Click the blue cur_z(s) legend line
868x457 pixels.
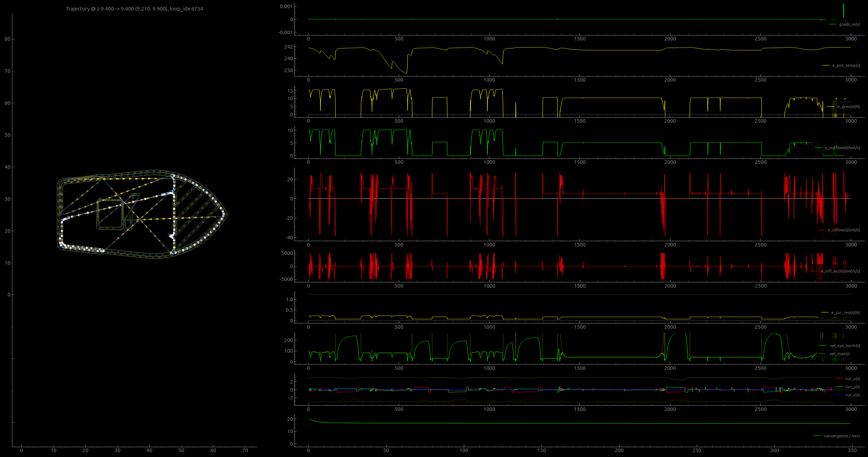tap(839, 395)
